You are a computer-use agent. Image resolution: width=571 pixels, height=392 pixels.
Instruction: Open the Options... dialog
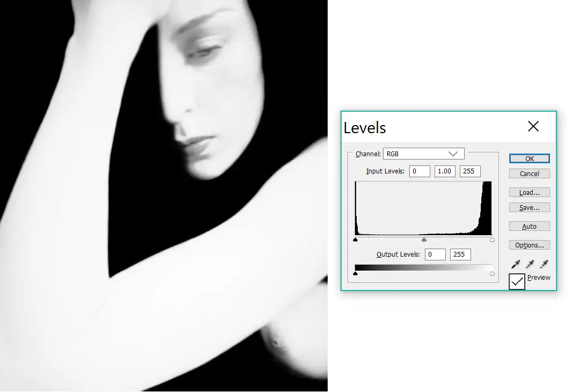point(530,245)
